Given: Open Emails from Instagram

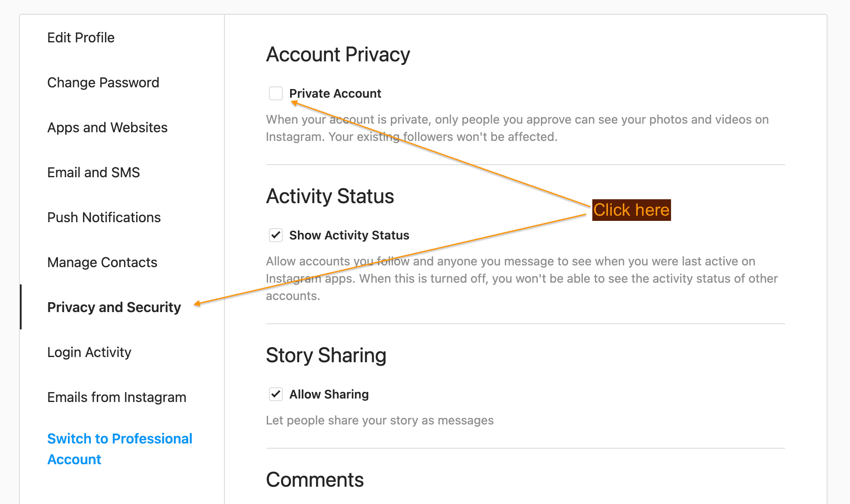Looking at the screenshot, I should [x=117, y=397].
